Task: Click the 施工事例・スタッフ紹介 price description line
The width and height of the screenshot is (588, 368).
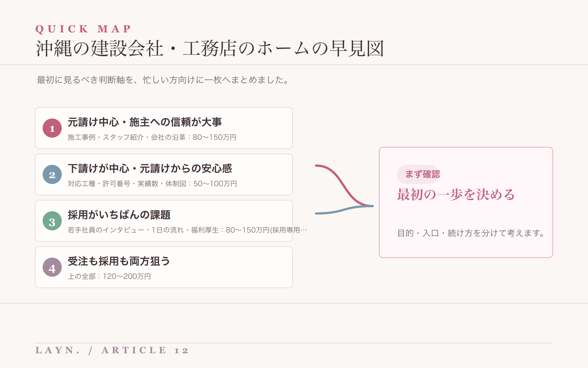Action: 152,137
